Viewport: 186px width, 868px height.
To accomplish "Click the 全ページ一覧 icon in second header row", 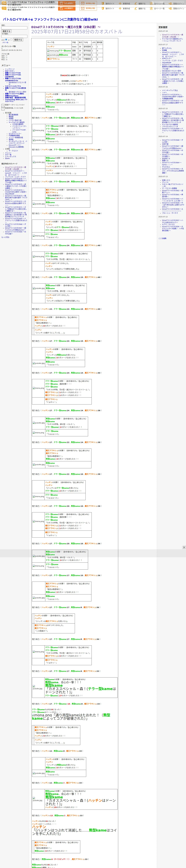I will point(151,8).
